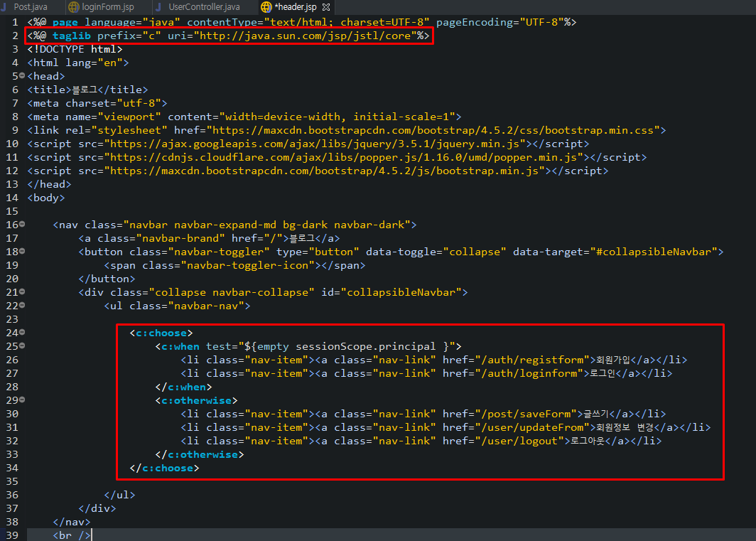
Task: Select the *header.jsp editor tab
Action: click(x=296, y=7)
